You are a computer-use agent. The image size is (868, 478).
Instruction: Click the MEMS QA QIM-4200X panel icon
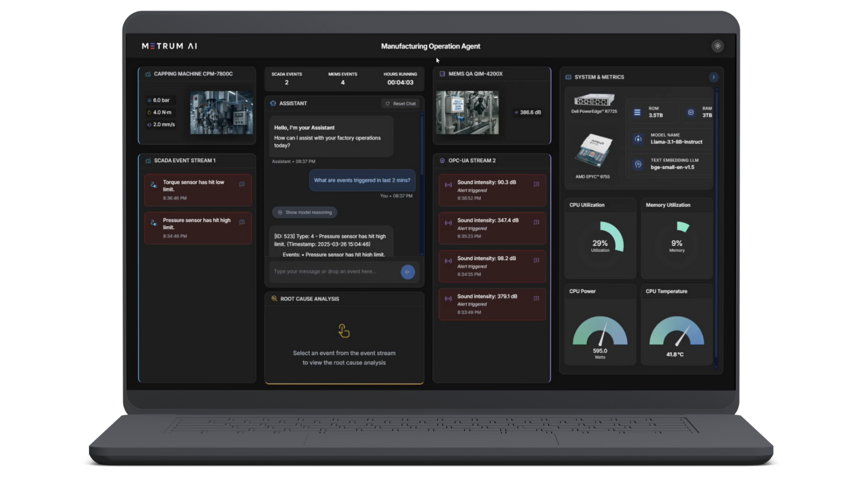click(442, 74)
